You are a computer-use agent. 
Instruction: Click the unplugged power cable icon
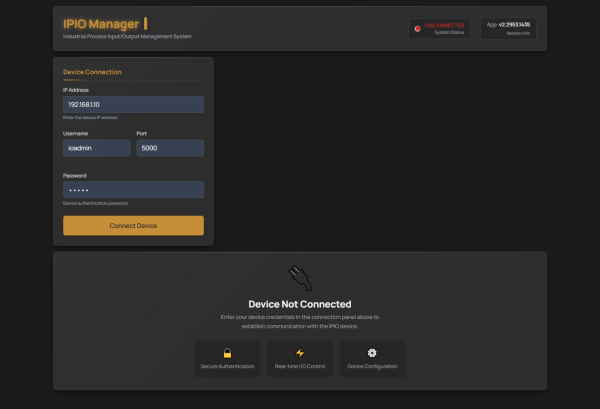tap(300, 277)
